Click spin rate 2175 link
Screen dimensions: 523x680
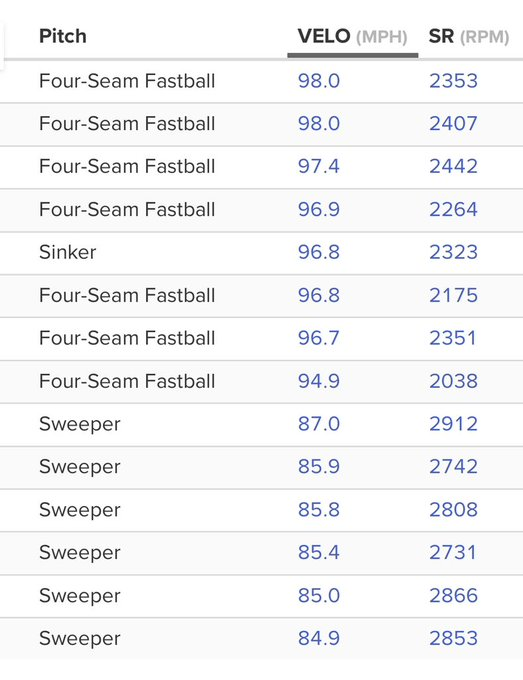click(453, 295)
